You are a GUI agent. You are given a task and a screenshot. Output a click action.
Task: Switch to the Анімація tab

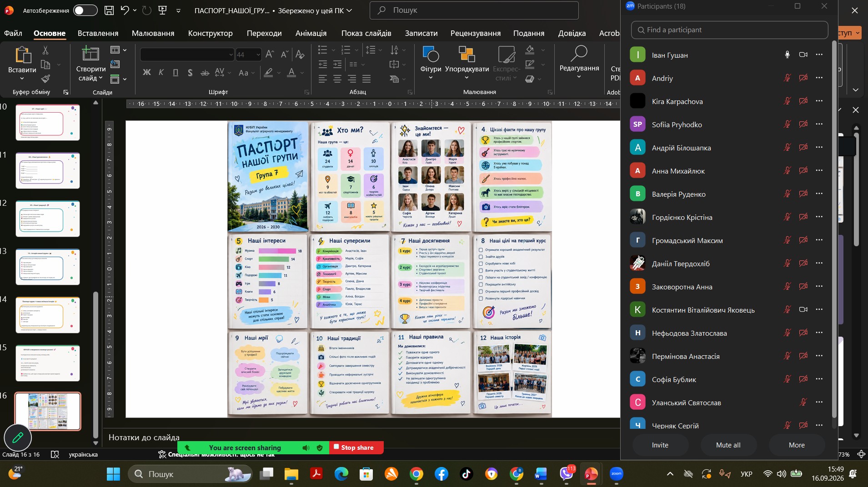311,33
